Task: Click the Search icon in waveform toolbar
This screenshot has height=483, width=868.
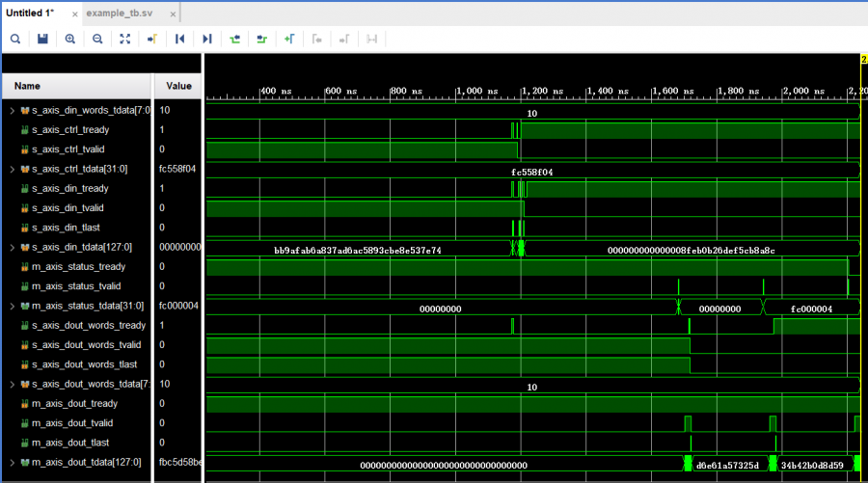Action: click(15, 39)
